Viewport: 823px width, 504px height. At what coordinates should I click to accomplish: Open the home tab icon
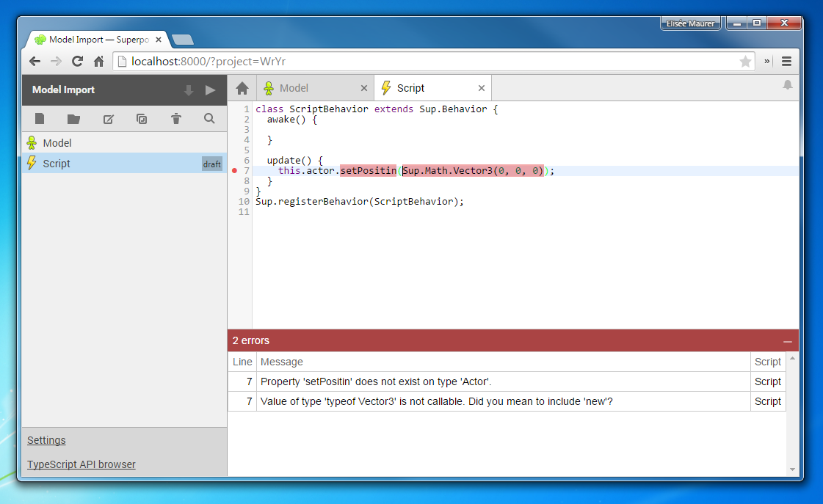click(x=242, y=88)
